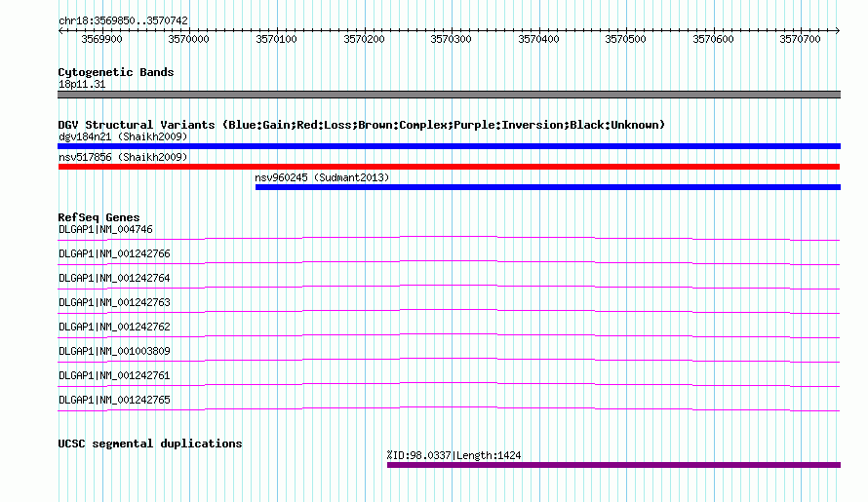Select transcript DLGAP1|NM_004746

click(105, 229)
